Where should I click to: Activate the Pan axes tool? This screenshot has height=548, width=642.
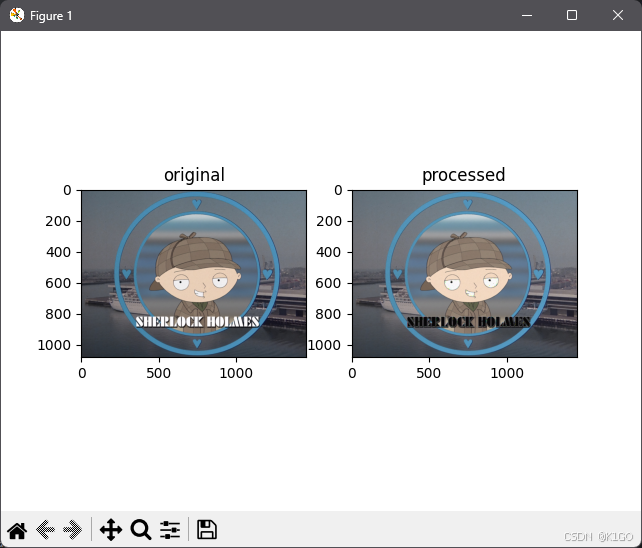click(x=111, y=530)
